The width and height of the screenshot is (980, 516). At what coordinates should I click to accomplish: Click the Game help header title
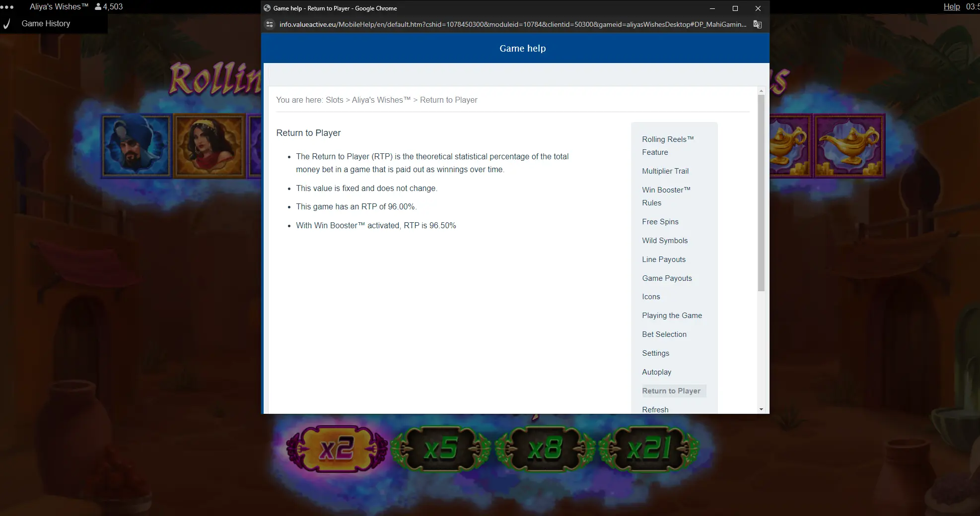click(522, 49)
